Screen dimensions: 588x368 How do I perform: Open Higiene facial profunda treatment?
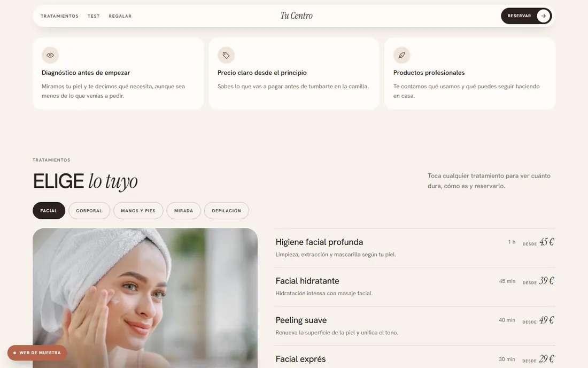click(414, 248)
